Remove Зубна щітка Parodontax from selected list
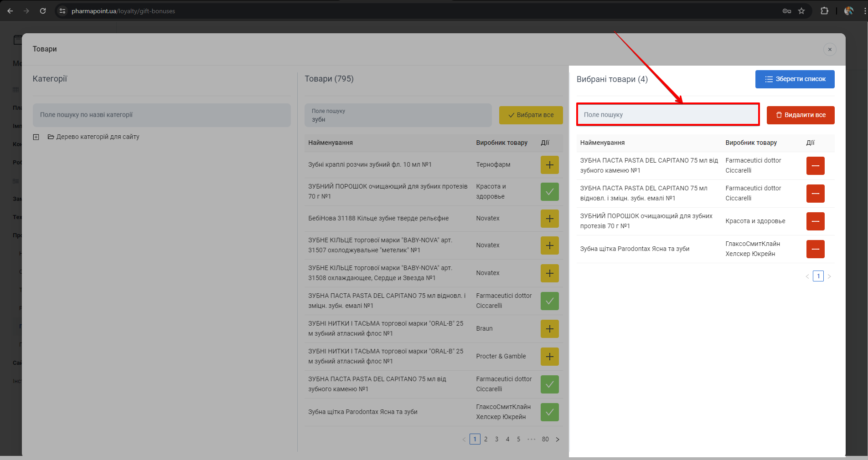 [815, 249]
